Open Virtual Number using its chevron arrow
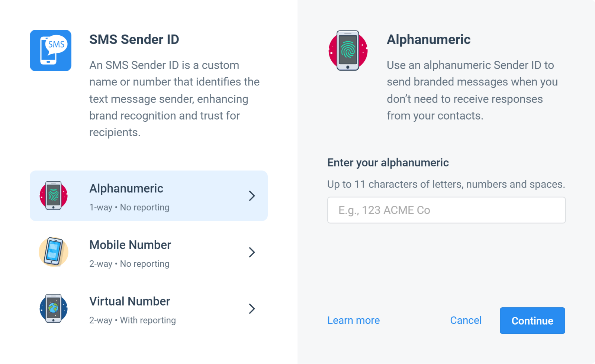Image resolution: width=595 pixels, height=364 pixels. coord(252,309)
